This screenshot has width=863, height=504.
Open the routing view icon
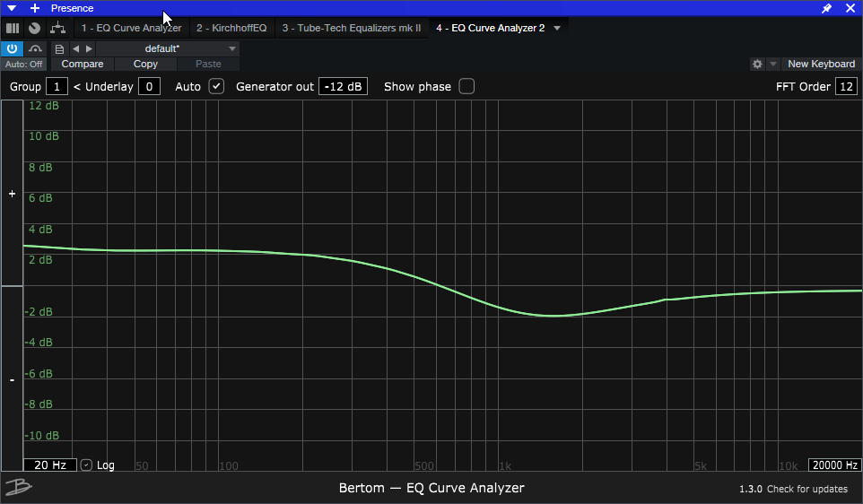pyautogui.click(x=57, y=28)
